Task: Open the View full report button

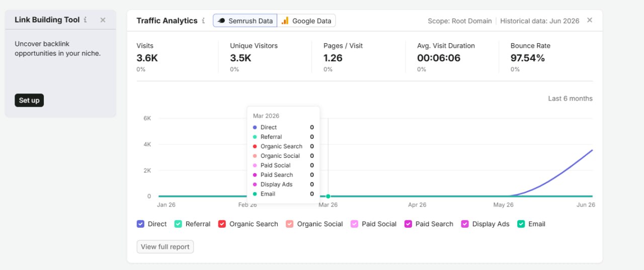Action: (x=165, y=247)
